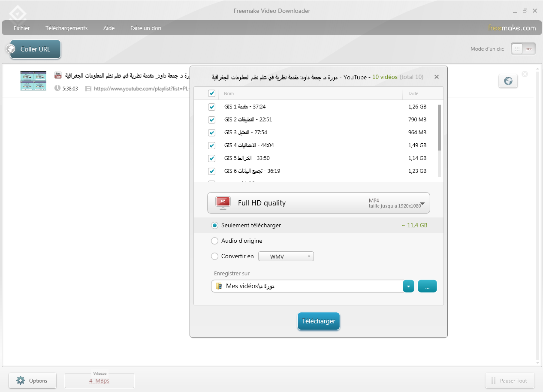
Task: Select Convertir en radio option
Action: coord(215,256)
